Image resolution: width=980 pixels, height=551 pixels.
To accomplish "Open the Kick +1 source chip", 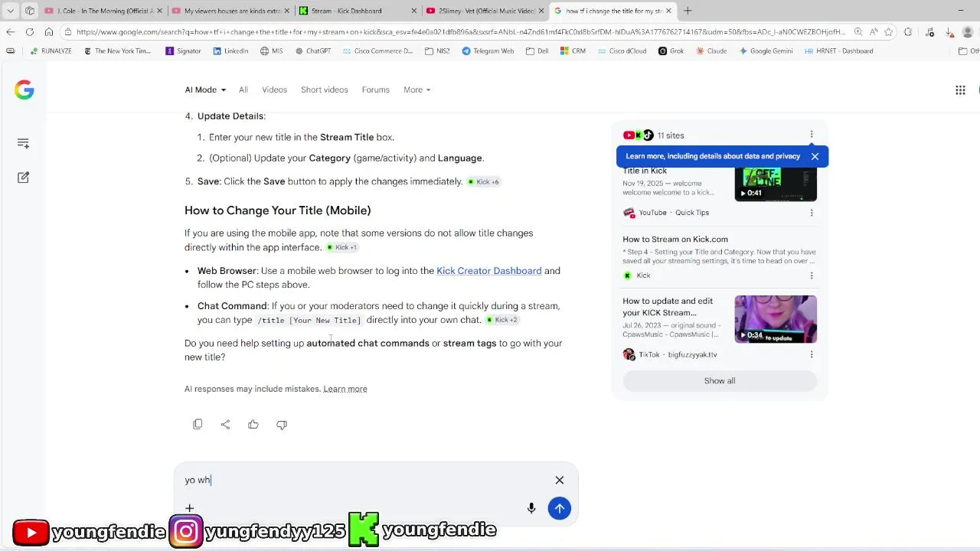I will pyautogui.click(x=341, y=247).
